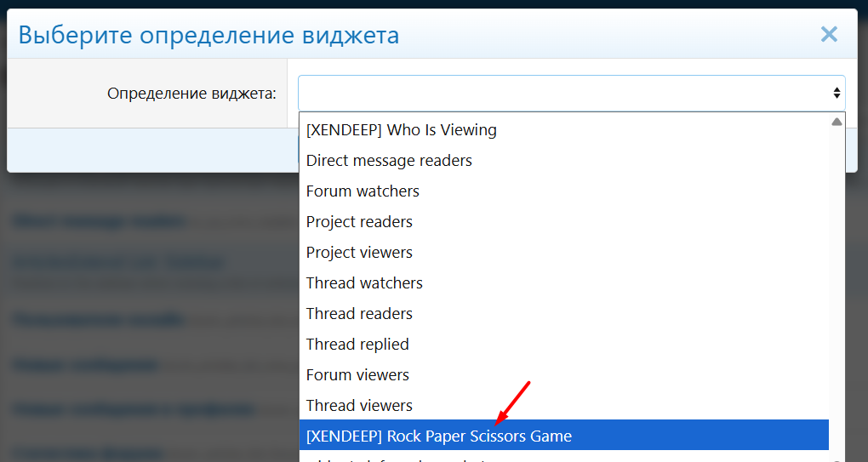Viewport: 868px width, 462px height.
Task: Select "Forum viewers" widget definition
Action: click(357, 375)
